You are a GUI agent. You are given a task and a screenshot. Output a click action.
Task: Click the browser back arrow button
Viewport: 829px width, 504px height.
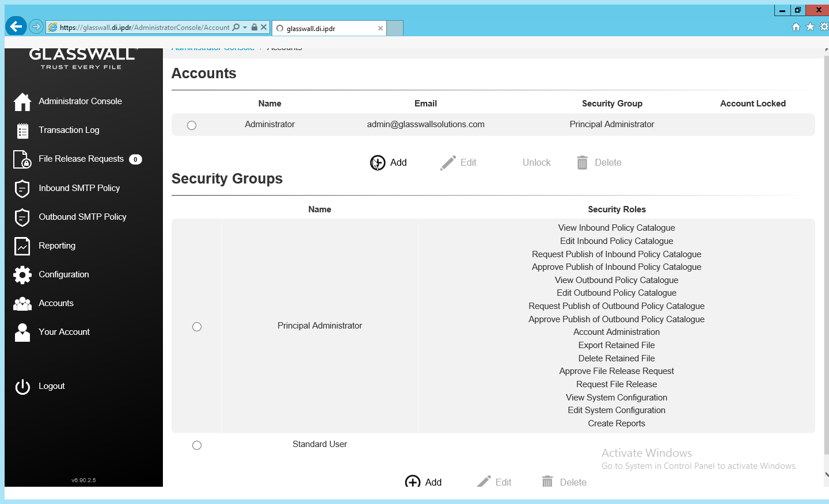pyautogui.click(x=16, y=26)
